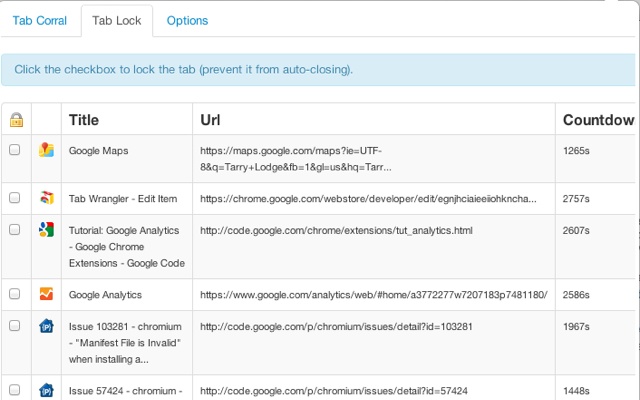Click the Issue 57424 title text
The width and height of the screenshot is (640, 400).
click(x=125, y=391)
